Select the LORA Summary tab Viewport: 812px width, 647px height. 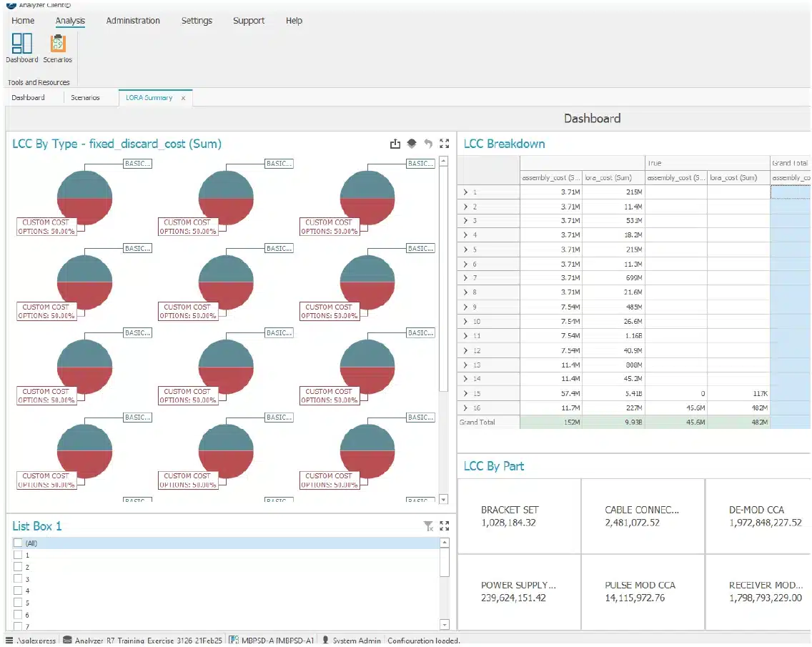(149, 98)
